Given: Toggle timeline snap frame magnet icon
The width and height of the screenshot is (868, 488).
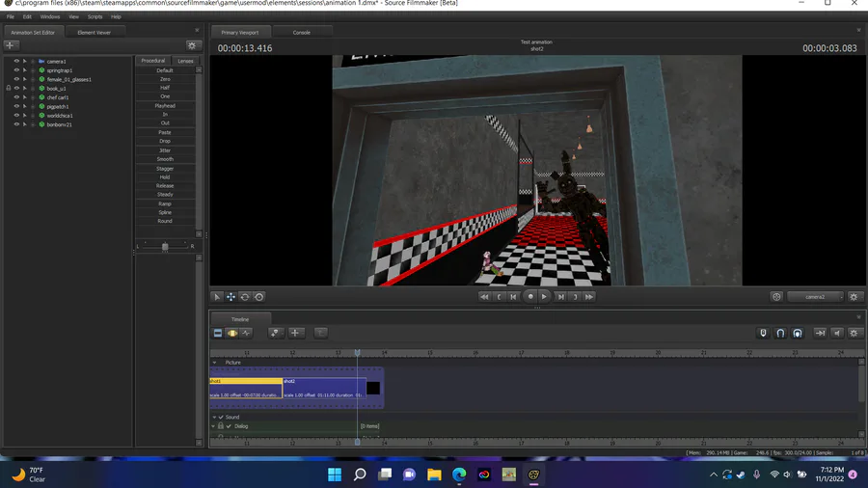Looking at the screenshot, I should tap(798, 333).
